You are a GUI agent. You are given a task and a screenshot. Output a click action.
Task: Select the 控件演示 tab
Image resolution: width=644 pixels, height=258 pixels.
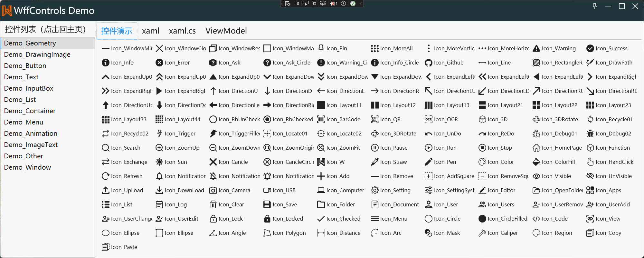(x=117, y=31)
